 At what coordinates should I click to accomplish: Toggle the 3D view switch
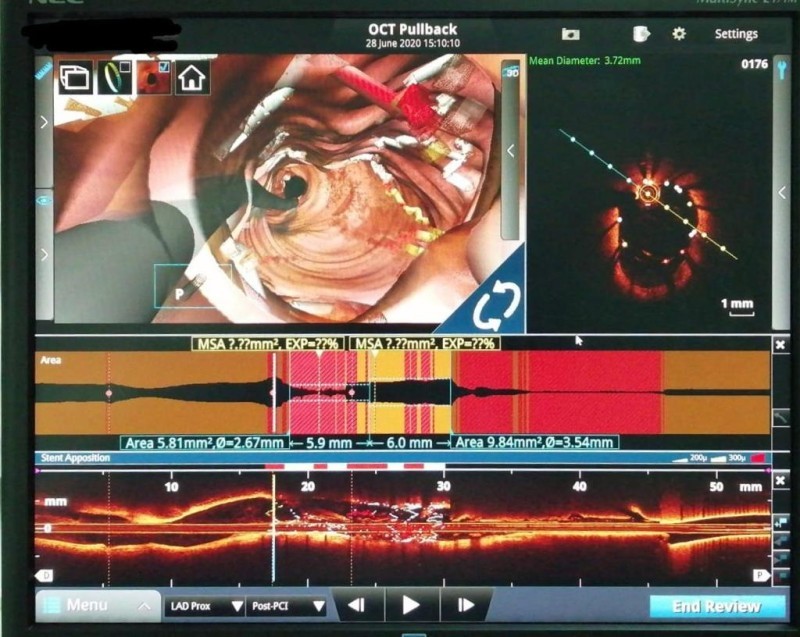pyautogui.click(x=511, y=73)
